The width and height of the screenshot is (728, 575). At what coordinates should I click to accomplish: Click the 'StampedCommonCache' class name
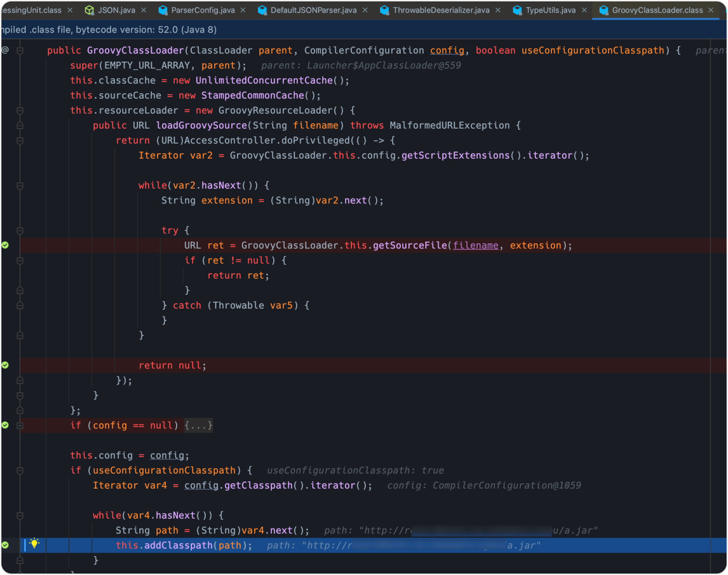click(253, 96)
